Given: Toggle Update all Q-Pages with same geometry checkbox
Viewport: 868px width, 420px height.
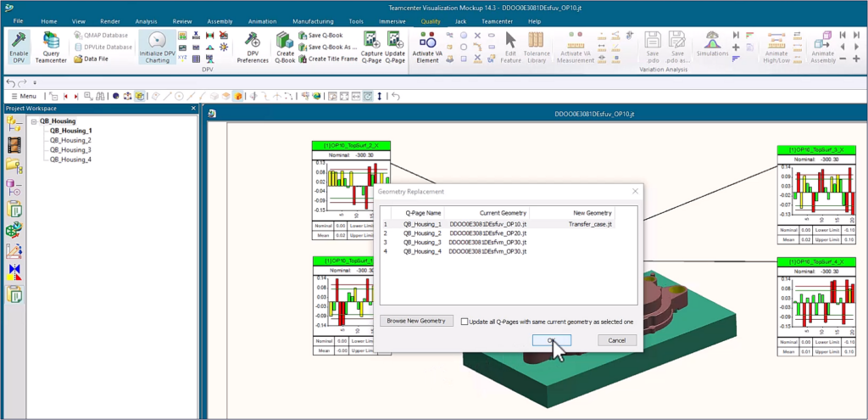Looking at the screenshot, I should (x=465, y=322).
